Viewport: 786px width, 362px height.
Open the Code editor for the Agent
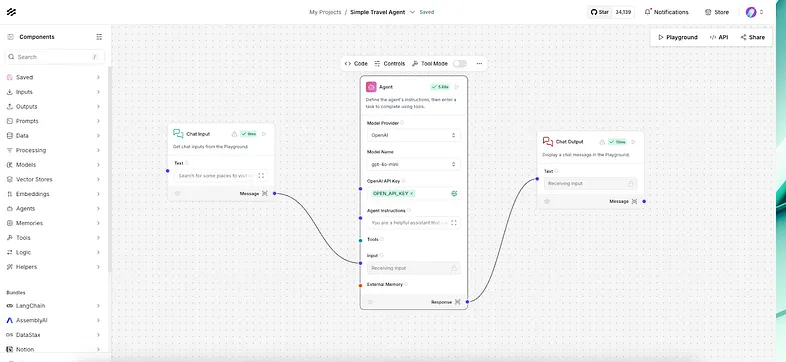pos(356,64)
